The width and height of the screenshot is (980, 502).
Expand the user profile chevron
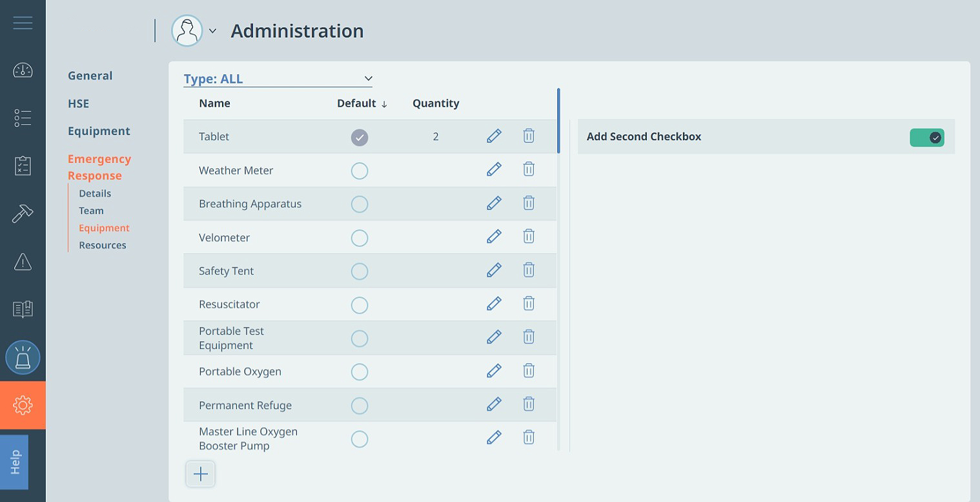coord(212,30)
